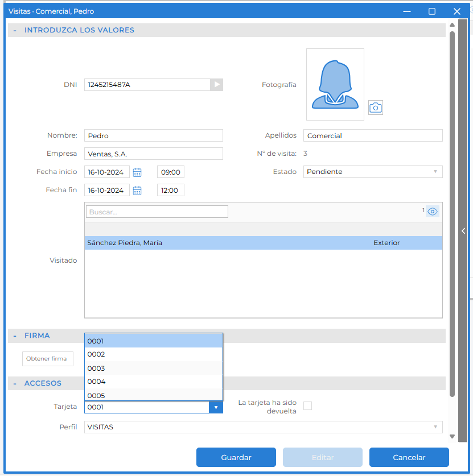Click the DNI lookup arrow button
Viewport: 473px width, 476px height.
217,84
